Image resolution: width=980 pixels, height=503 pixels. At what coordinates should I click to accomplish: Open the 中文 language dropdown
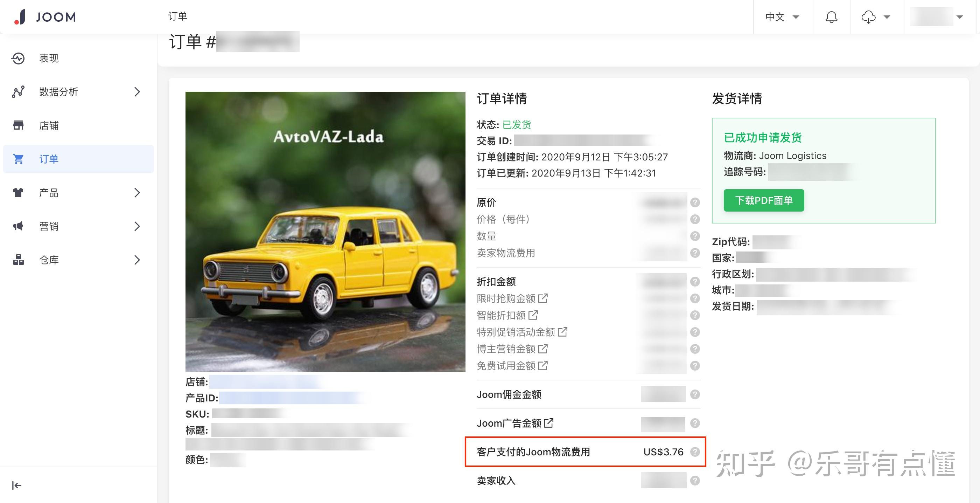[x=782, y=17]
